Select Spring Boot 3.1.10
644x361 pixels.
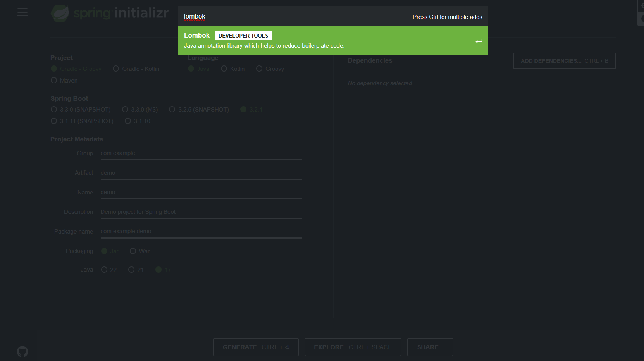pos(138,121)
